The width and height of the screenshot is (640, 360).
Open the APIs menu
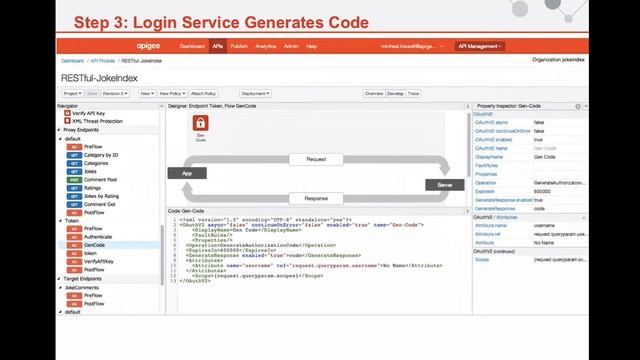point(218,46)
